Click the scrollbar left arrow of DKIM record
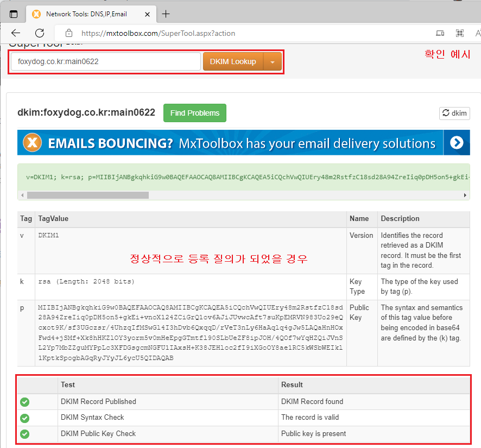Screen dimensions: 481x448 tap(22, 195)
